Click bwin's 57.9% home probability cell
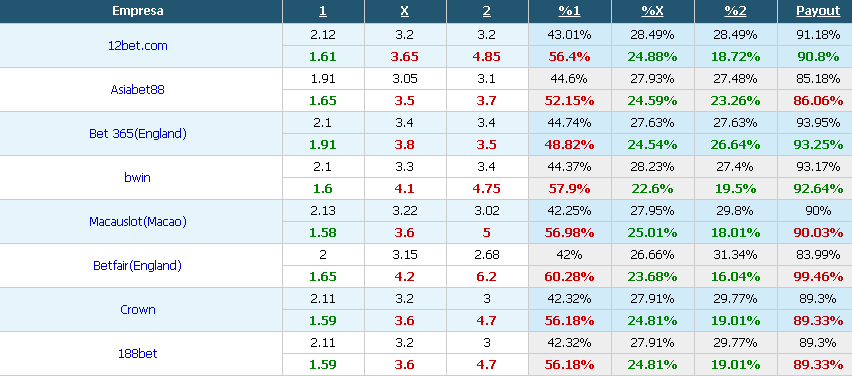852x376 pixels. pos(569,189)
